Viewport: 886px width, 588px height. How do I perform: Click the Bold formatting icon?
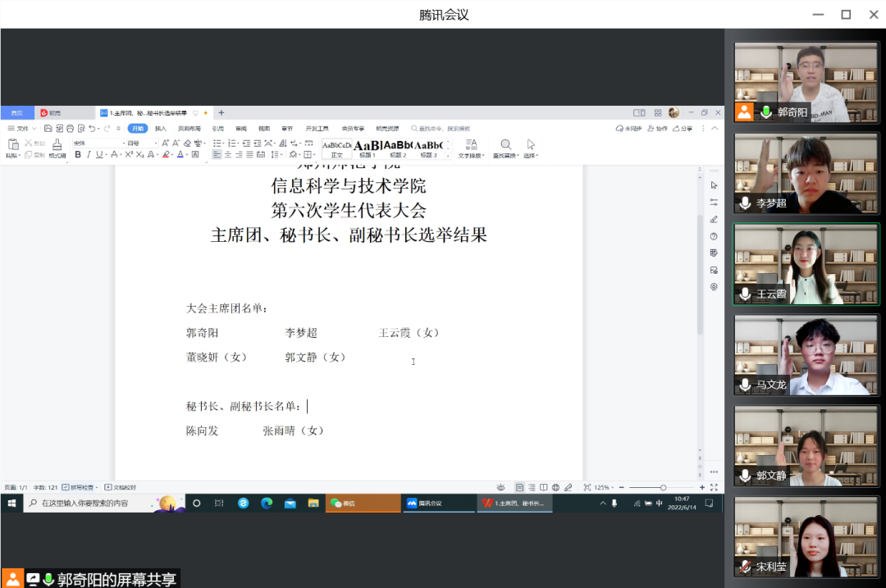78,154
